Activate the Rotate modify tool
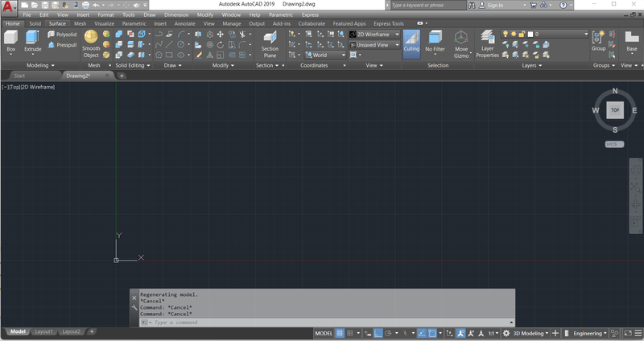644x341 pixels. point(220,44)
